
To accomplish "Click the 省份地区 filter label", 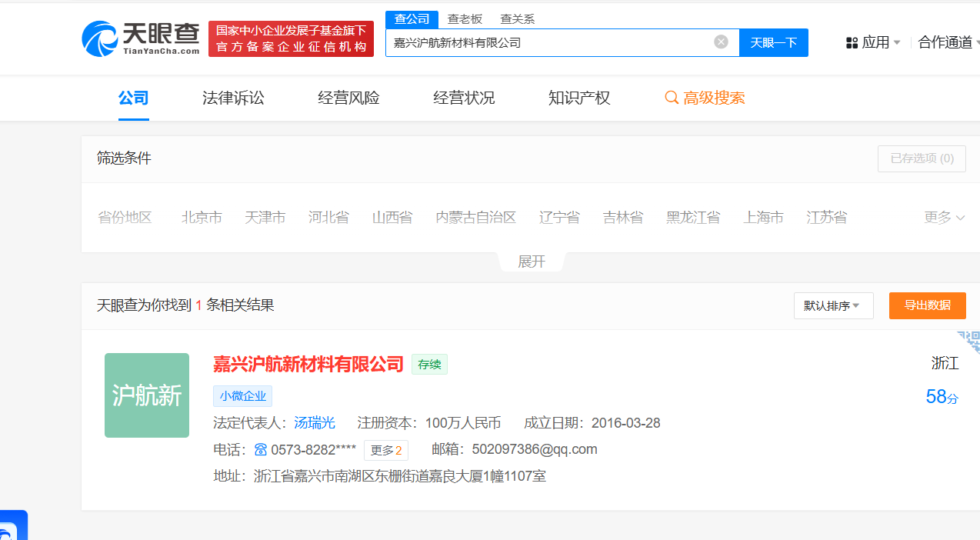I will click(x=125, y=218).
